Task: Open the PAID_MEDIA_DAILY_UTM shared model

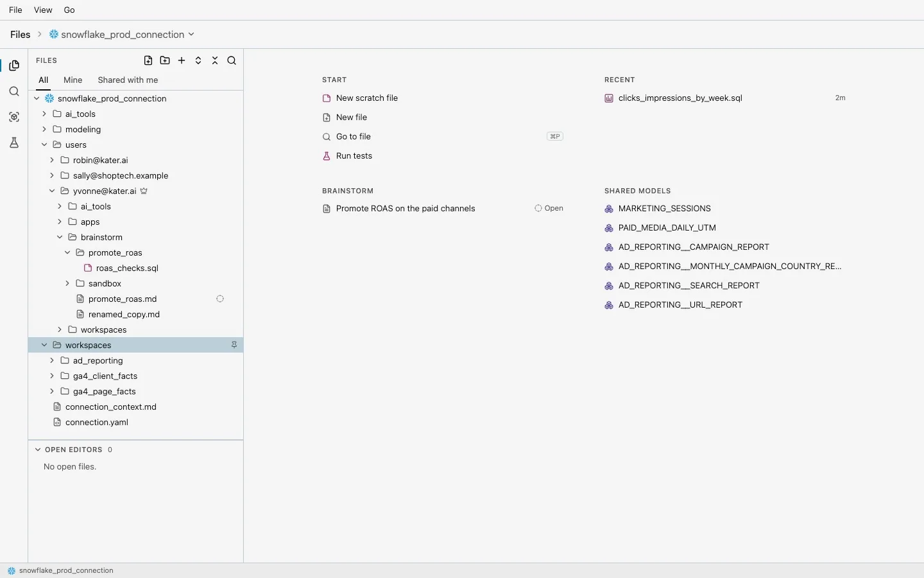Action: point(667,228)
